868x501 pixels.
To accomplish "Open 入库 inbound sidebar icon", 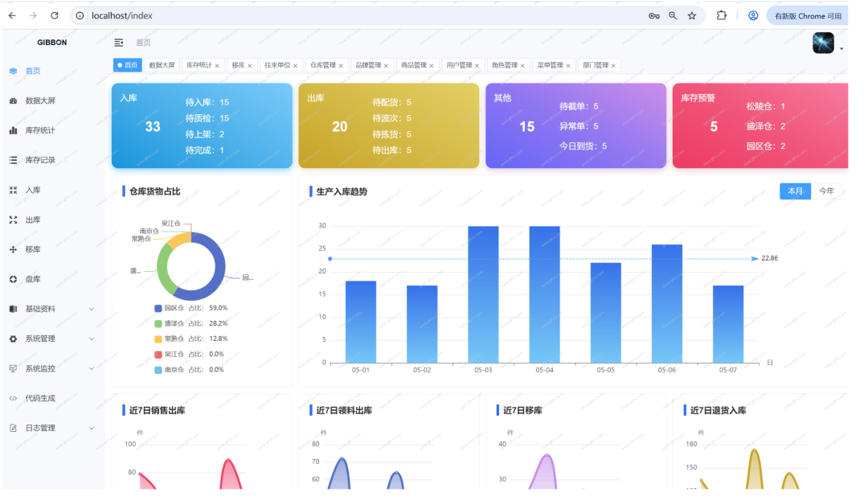I will click(14, 190).
